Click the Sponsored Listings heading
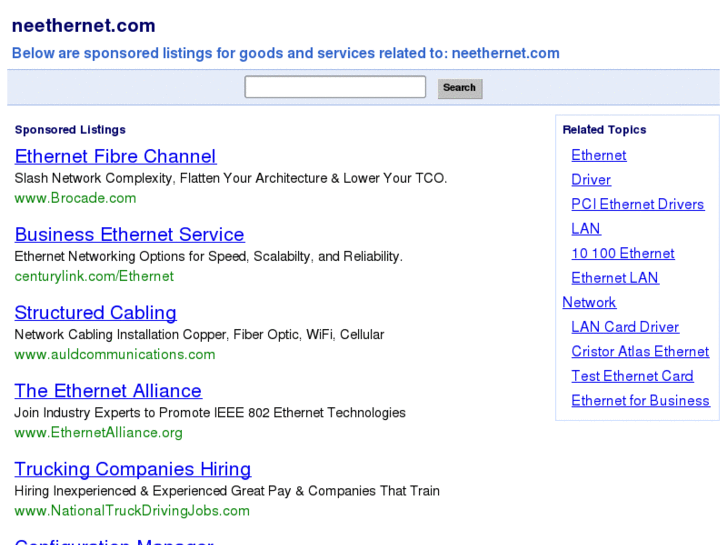 [x=70, y=130]
